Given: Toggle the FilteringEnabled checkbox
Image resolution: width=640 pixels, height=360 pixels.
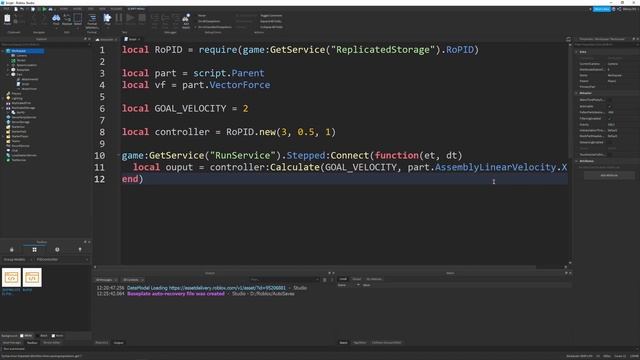Looking at the screenshot, I should pos(610,118).
